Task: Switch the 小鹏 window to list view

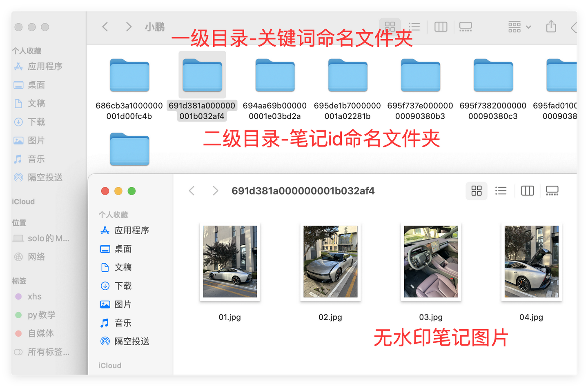Action: pyautogui.click(x=414, y=27)
